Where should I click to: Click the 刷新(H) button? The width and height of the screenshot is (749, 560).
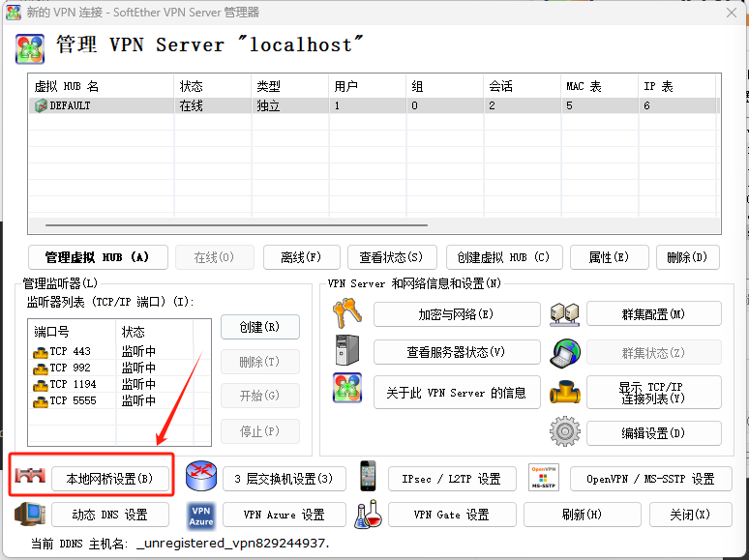[x=582, y=515]
